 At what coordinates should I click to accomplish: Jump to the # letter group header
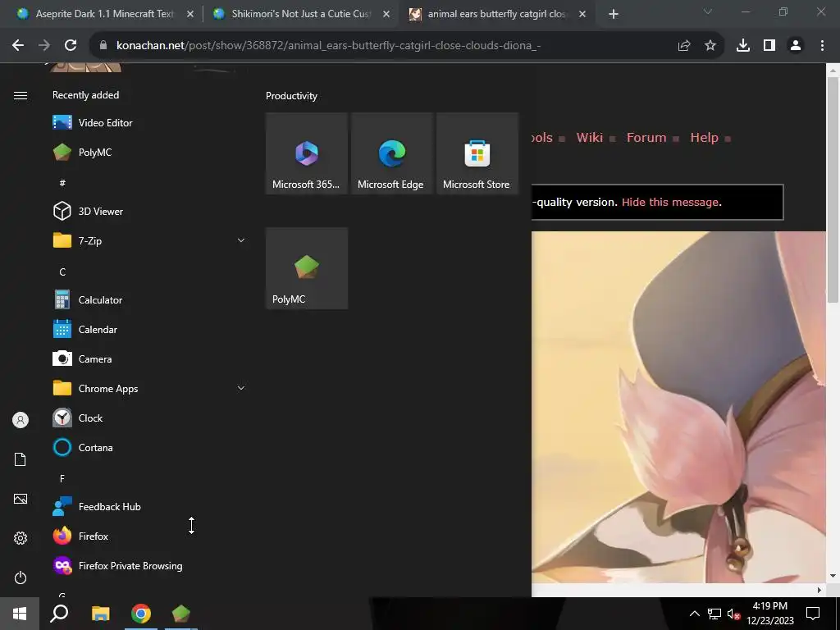(x=62, y=183)
